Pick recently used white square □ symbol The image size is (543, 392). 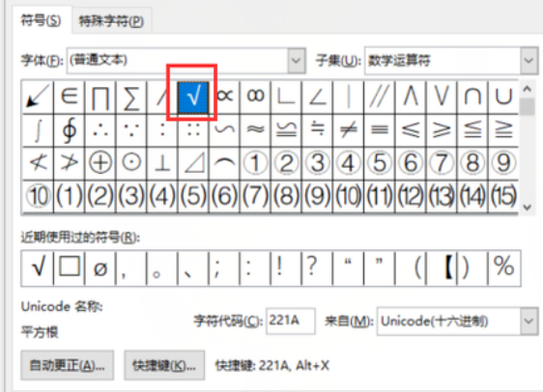point(70,268)
